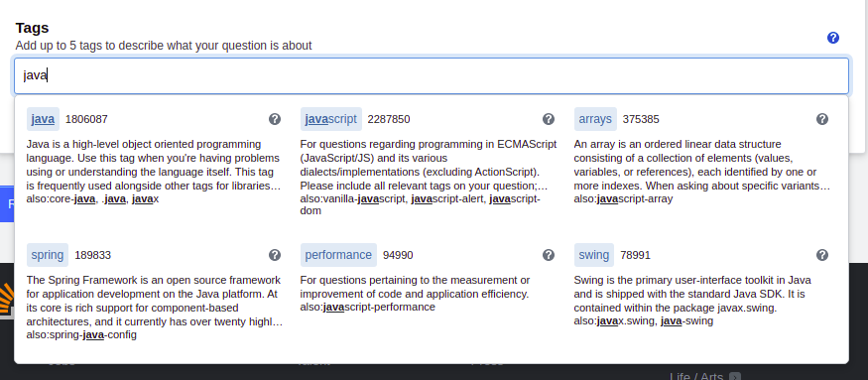
Task: Select the javascript tag suggestion
Action: (x=331, y=119)
